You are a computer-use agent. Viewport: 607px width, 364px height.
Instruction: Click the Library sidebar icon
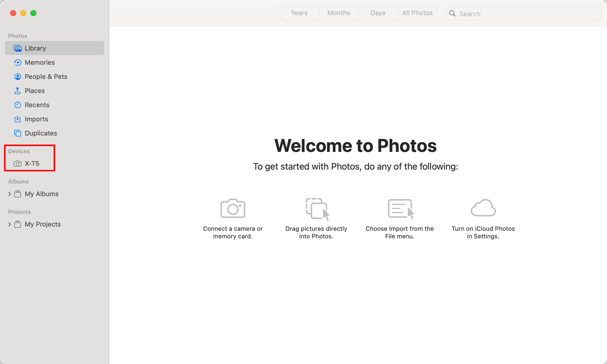pos(17,48)
